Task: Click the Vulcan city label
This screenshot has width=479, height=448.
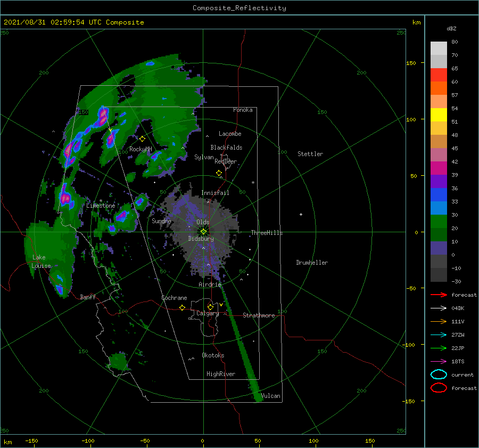Action: [x=271, y=396]
